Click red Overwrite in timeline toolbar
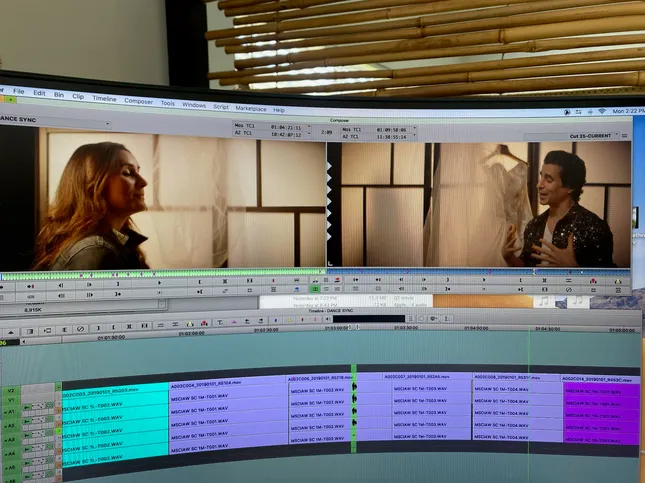This screenshot has height=483, width=645. (x=204, y=323)
